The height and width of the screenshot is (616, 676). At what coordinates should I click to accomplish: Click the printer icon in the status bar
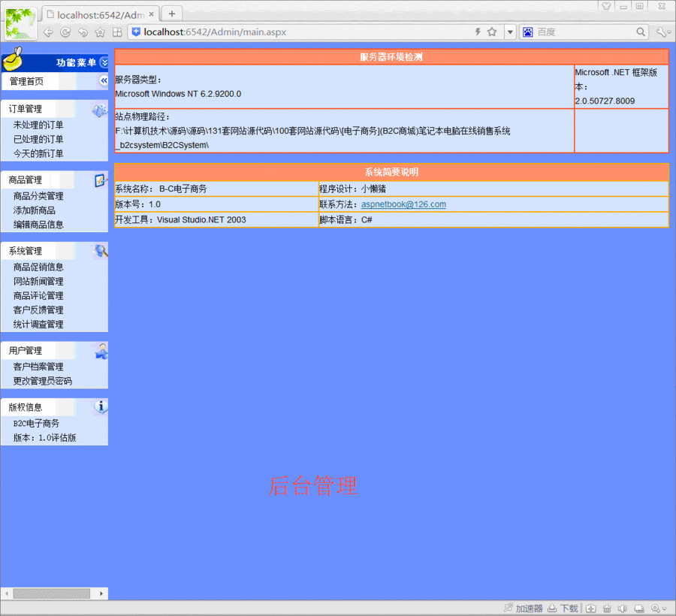(639, 608)
